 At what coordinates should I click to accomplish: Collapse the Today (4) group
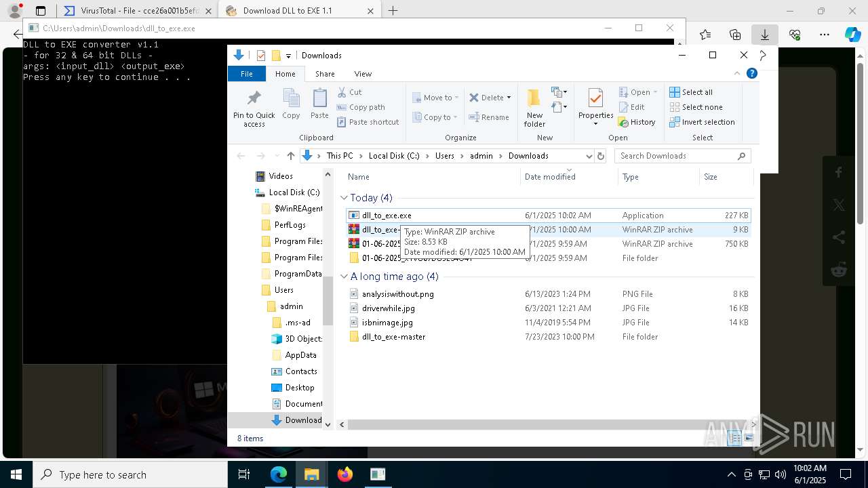[x=344, y=198]
